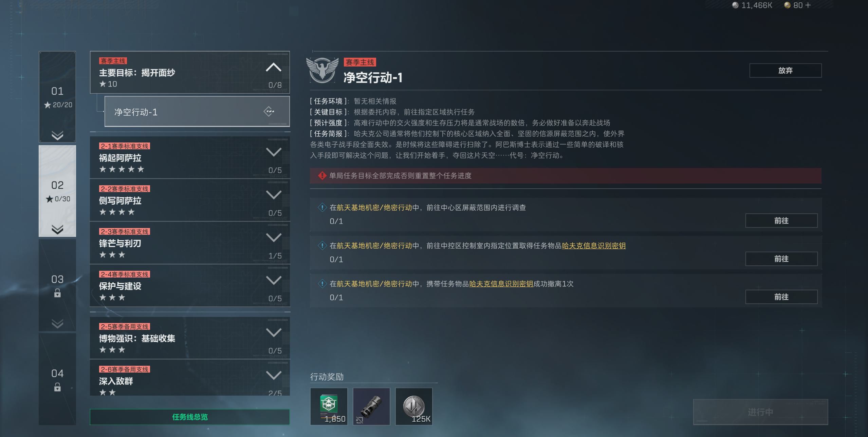Click the eagle emblem mission icon
Screen dimensions: 868x437
(x=322, y=70)
